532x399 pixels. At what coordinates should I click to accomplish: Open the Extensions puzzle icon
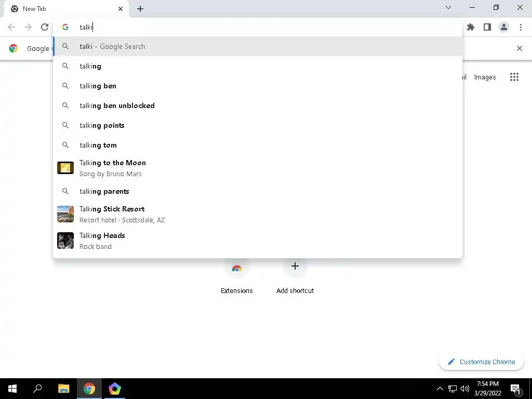point(471,27)
